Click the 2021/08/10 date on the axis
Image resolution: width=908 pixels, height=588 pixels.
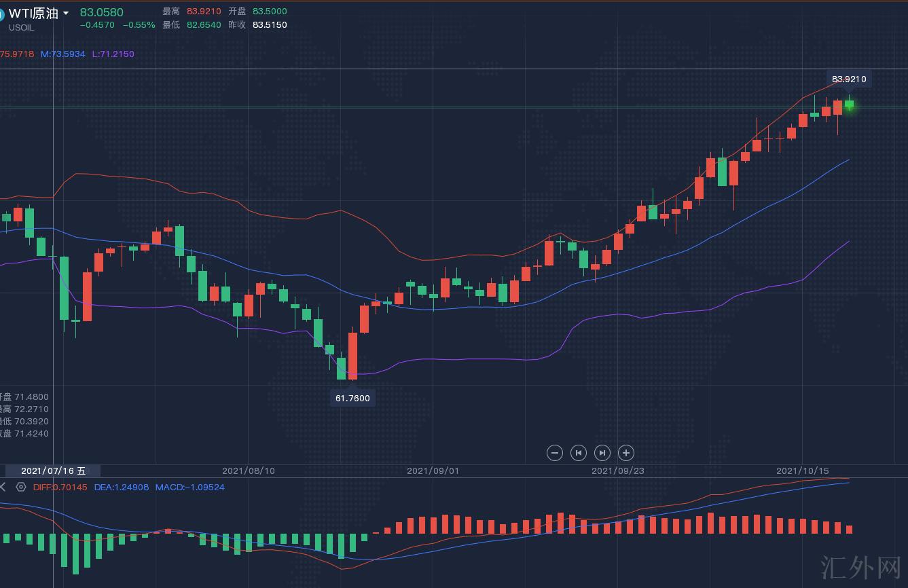click(249, 471)
